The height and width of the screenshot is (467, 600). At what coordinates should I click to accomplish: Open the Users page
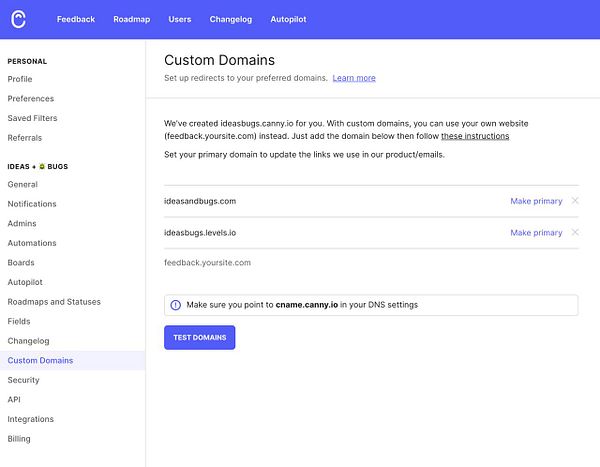pos(180,19)
